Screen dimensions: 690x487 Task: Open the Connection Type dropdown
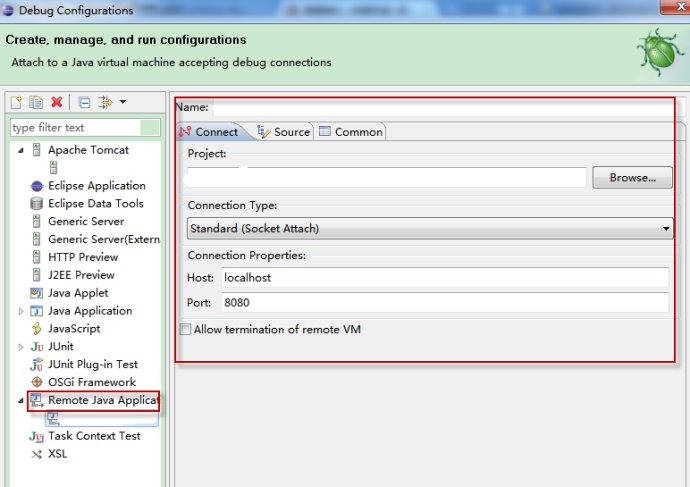click(x=666, y=229)
